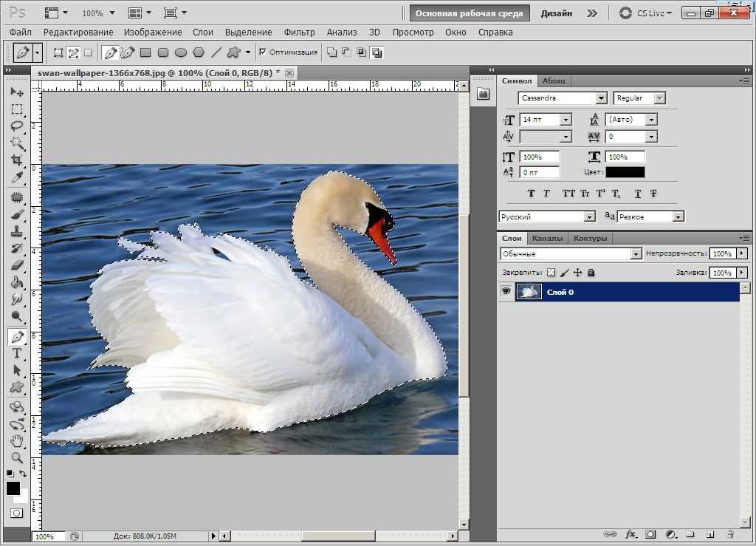
Task: Choose Ellipse shape in options bar
Action: (181, 52)
